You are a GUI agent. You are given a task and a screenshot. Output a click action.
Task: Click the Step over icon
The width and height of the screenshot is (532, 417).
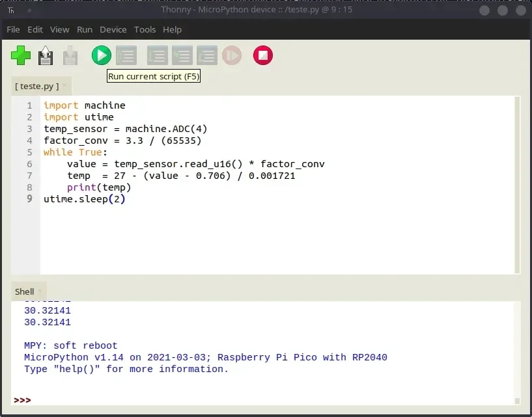coord(158,55)
